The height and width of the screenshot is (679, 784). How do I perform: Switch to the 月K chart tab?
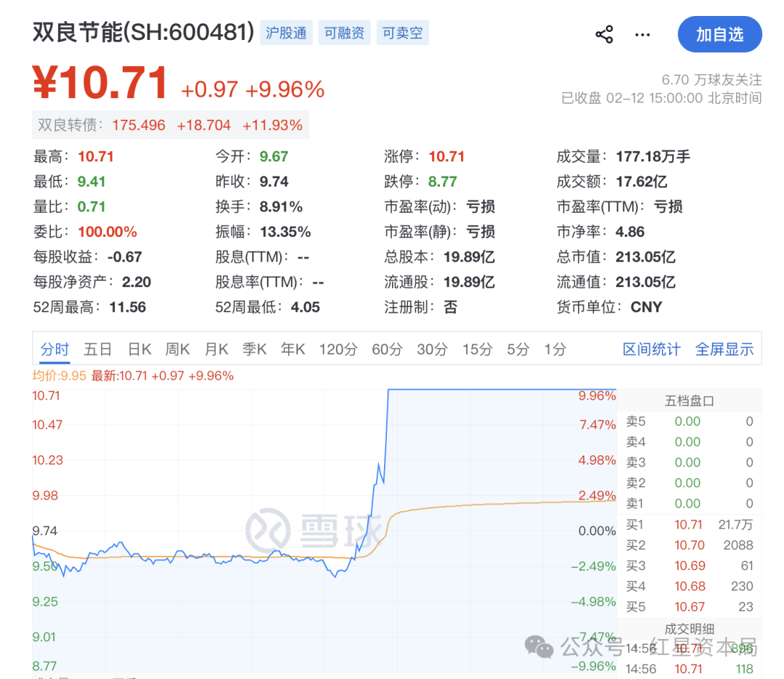pos(216,349)
